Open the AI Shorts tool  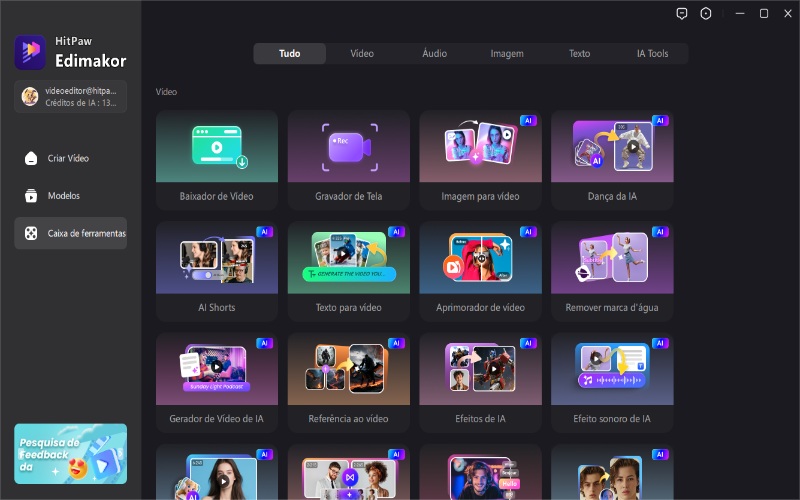click(x=217, y=270)
